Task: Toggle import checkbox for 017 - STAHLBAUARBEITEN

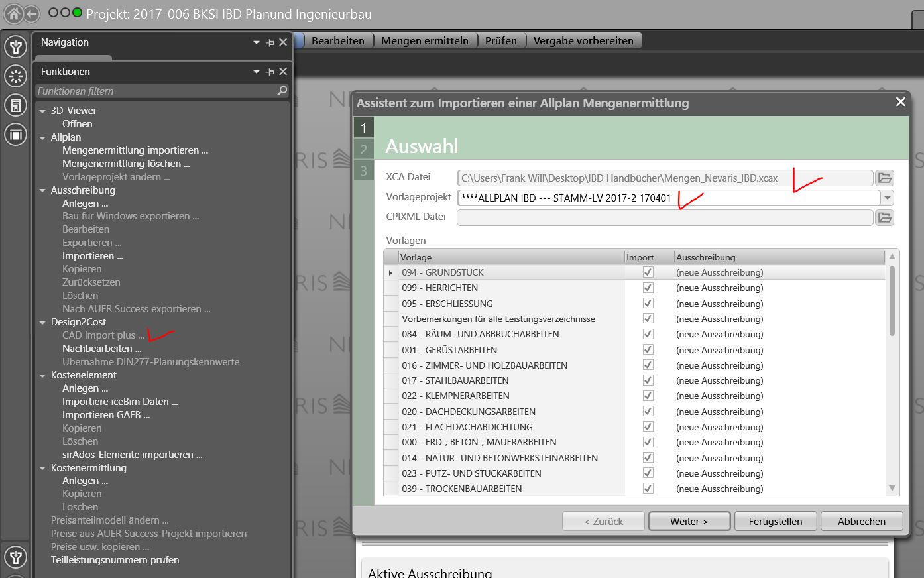Action: (648, 380)
